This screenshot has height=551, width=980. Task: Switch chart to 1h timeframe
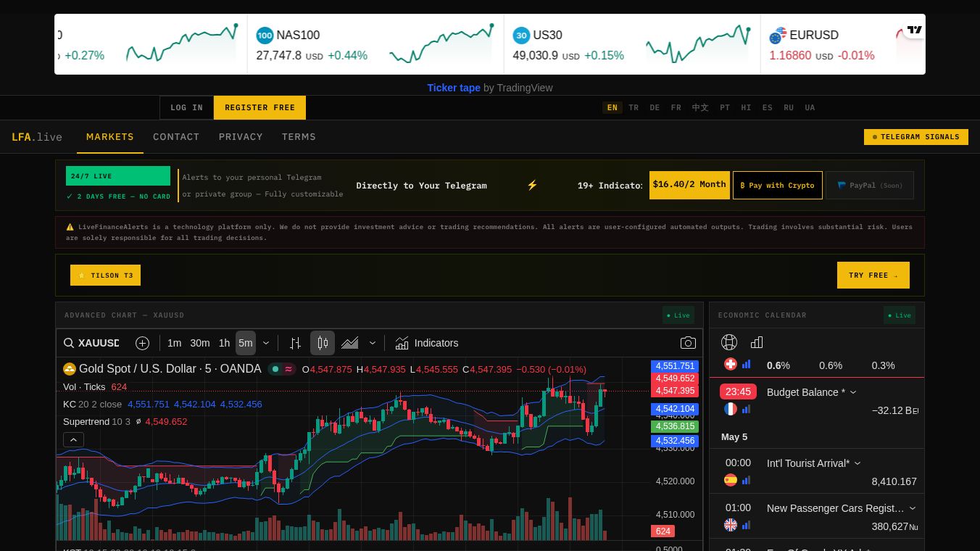(x=225, y=343)
